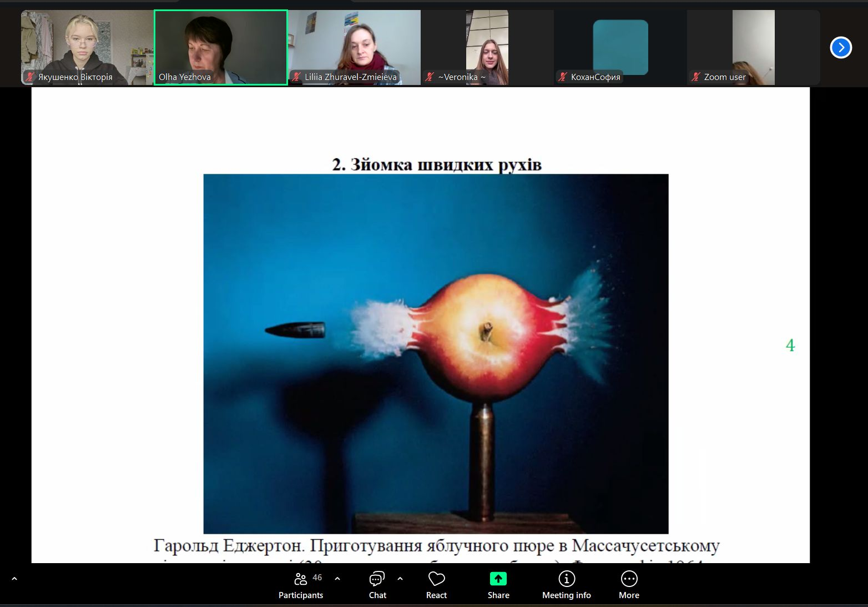Select ~Veronika~ video tile
The height and width of the screenshot is (607, 868).
(x=487, y=47)
